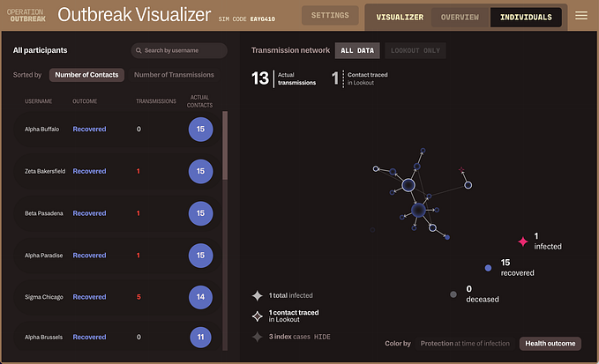The width and height of the screenshot is (599, 364).
Task: Select the Beta Pasadena participant row
Action: (x=117, y=213)
